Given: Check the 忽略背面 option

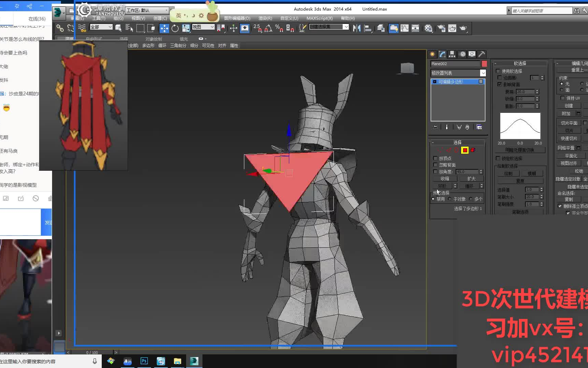Looking at the screenshot, I should point(435,165).
